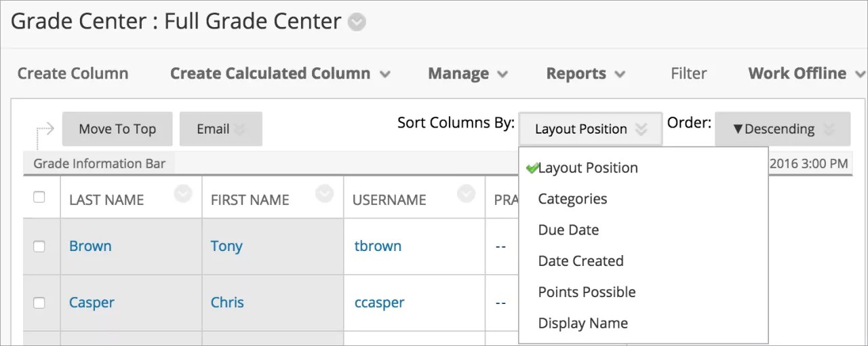Select the checkbox for Casper's row

[39, 303]
